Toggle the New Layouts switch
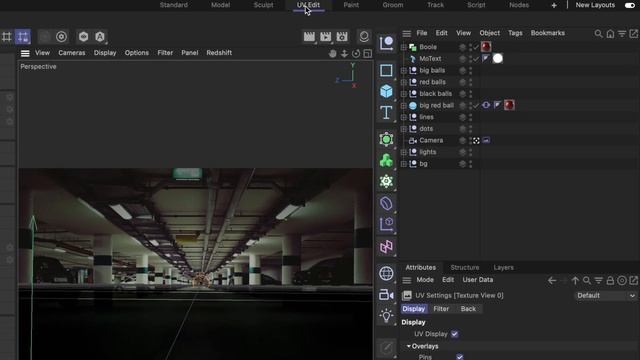Screen dimensions: 640x360 [630, 5]
